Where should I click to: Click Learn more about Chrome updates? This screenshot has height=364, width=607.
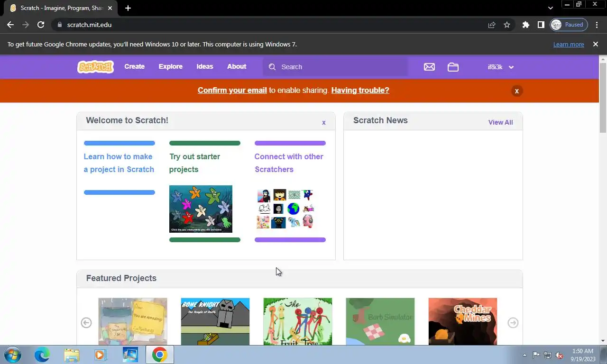pos(569,44)
